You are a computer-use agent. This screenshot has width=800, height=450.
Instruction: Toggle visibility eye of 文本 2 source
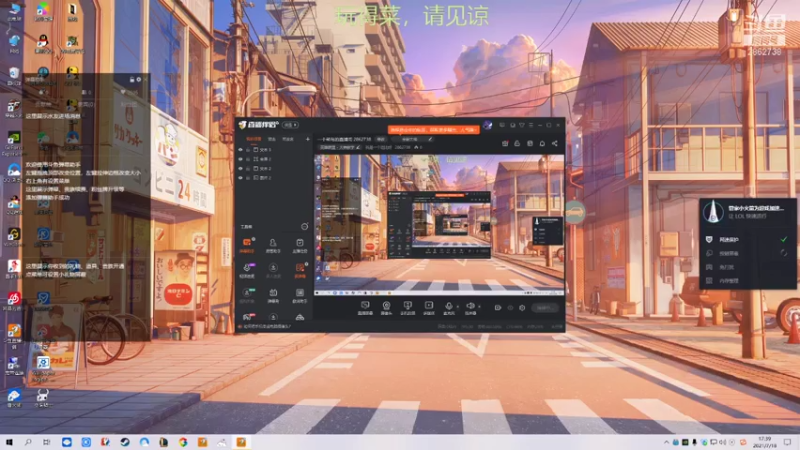tap(240, 168)
